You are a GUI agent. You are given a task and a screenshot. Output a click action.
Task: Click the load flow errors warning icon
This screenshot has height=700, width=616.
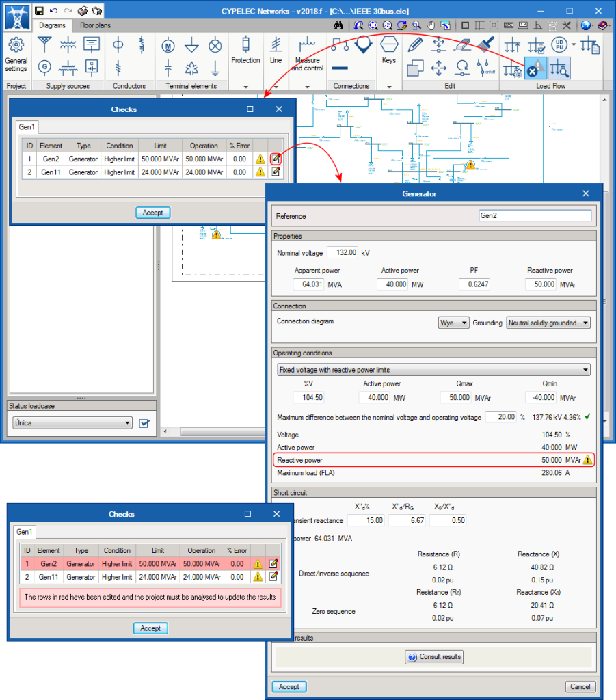(535, 68)
